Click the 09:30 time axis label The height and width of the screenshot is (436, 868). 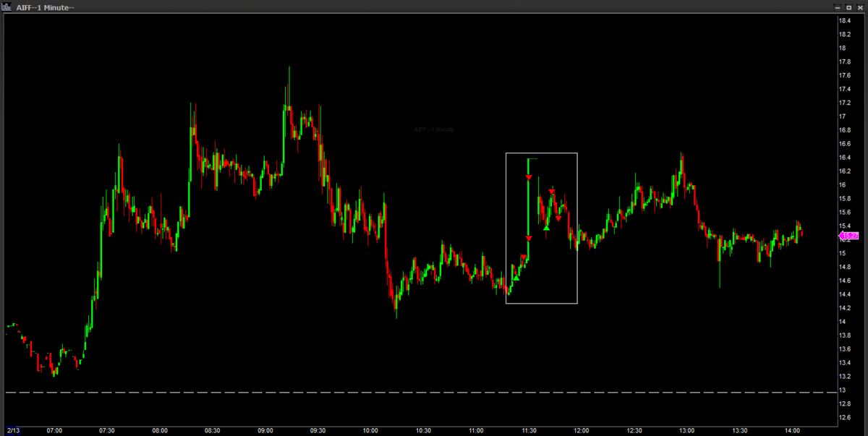[x=318, y=430]
